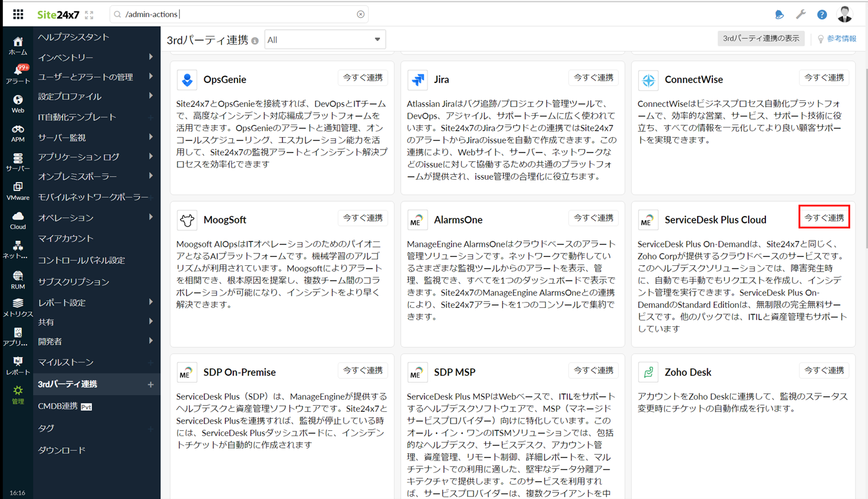The image size is (868, 499).
Task: Open the help question mark icon
Action: coord(822,14)
